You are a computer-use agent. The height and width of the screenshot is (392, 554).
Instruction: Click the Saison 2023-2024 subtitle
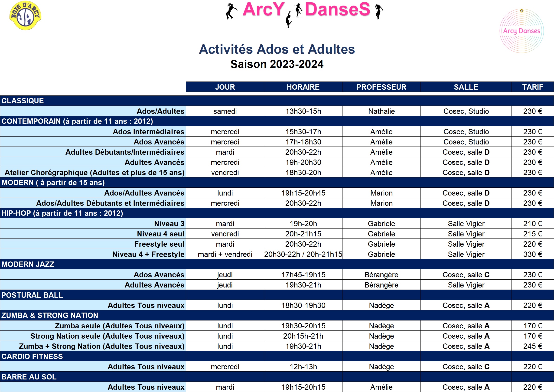coord(277,64)
